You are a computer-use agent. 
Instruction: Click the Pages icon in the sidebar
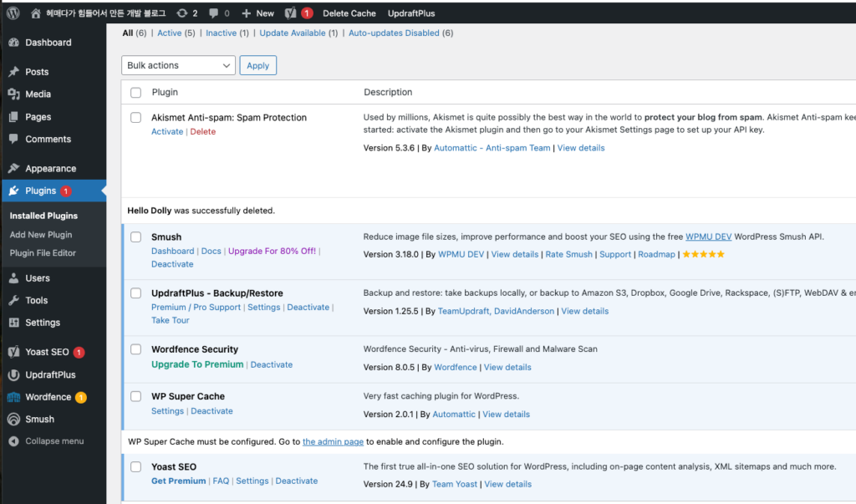click(x=13, y=117)
